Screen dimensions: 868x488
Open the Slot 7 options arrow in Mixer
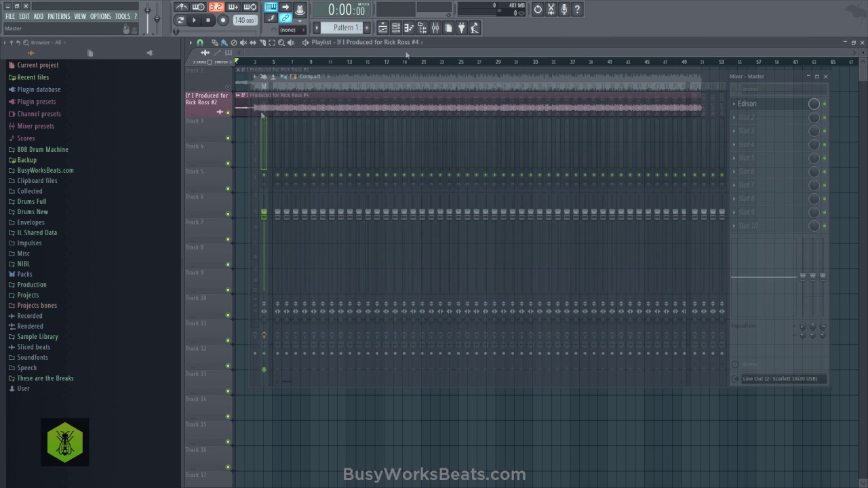point(734,185)
